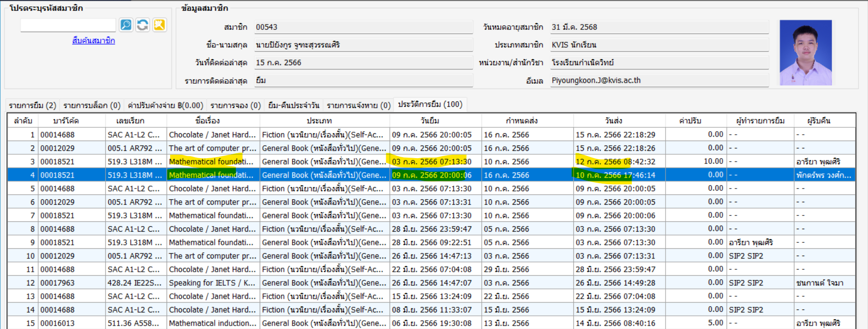Sort by the ค่าปรับ column header

coord(690,121)
